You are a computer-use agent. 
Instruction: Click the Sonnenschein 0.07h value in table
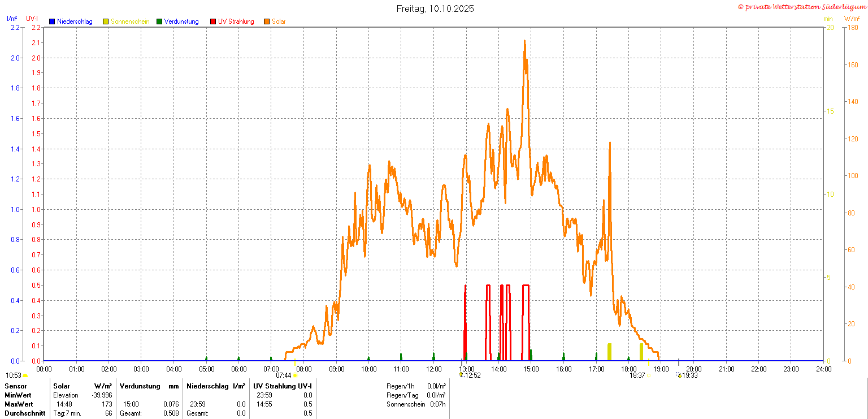[437, 404]
